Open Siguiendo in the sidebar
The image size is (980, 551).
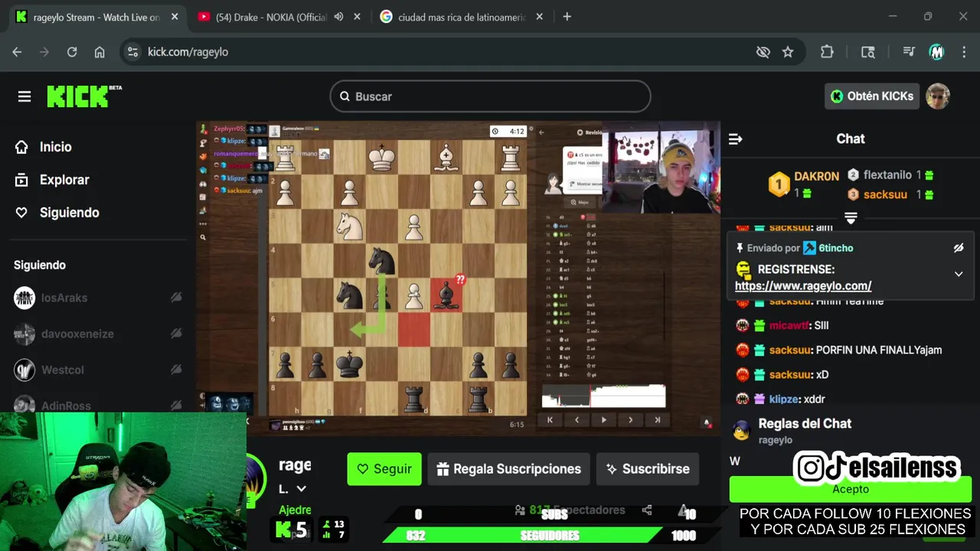click(69, 213)
